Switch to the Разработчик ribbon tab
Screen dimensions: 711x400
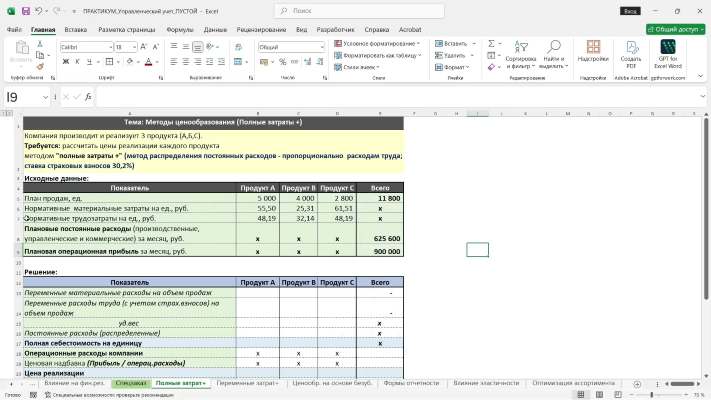(x=336, y=29)
